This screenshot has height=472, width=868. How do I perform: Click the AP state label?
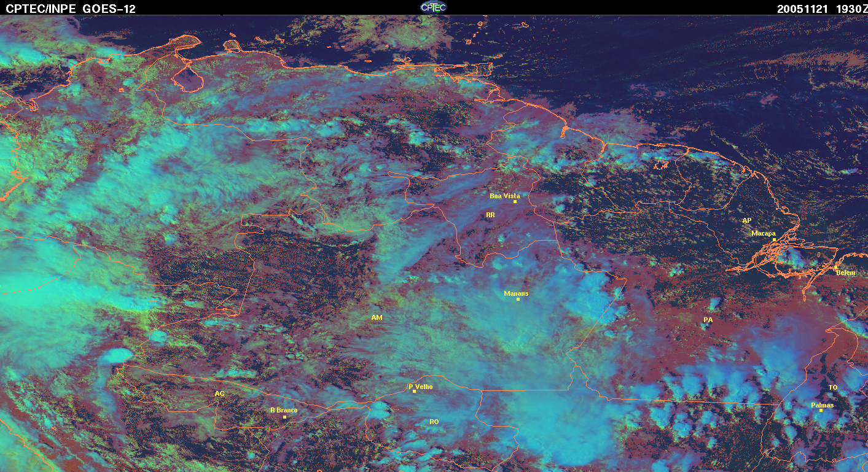746,220
